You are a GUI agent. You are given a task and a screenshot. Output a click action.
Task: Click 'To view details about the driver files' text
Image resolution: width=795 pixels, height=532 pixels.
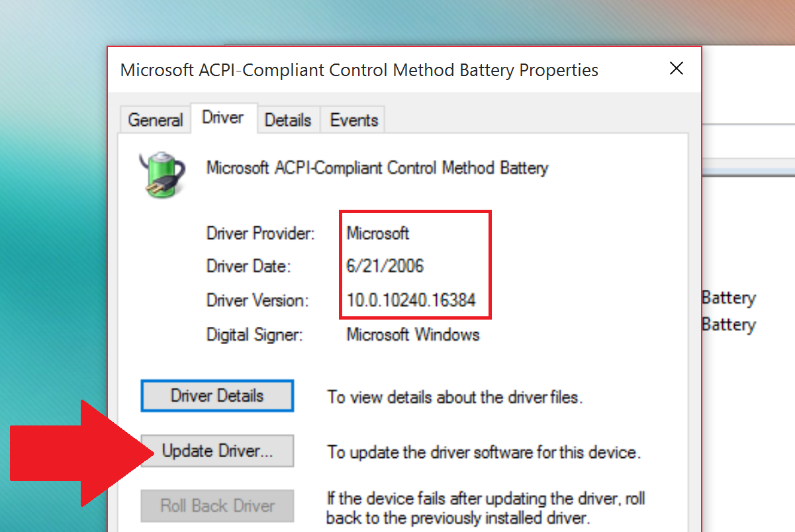(455, 398)
